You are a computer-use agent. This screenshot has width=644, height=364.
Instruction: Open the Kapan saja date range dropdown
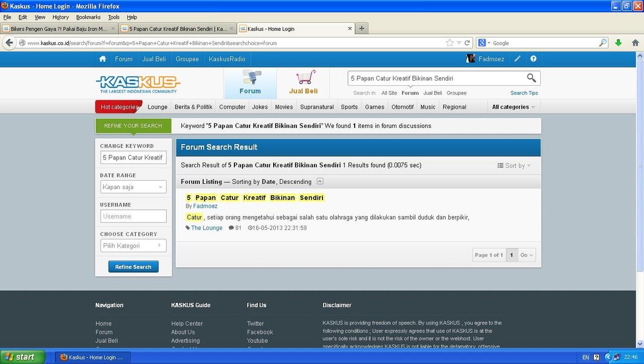coord(133,187)
